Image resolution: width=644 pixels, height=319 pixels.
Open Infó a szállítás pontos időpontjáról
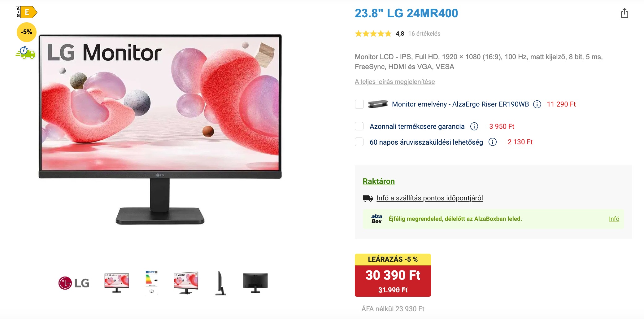[x=430, y=198]
